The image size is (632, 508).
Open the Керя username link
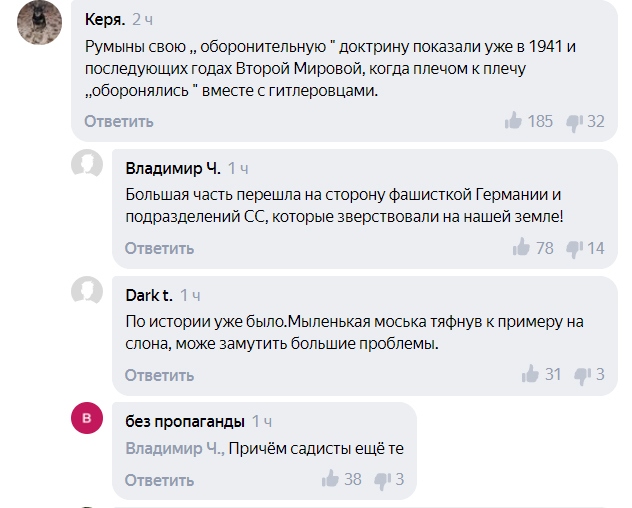tap(104, 19)
